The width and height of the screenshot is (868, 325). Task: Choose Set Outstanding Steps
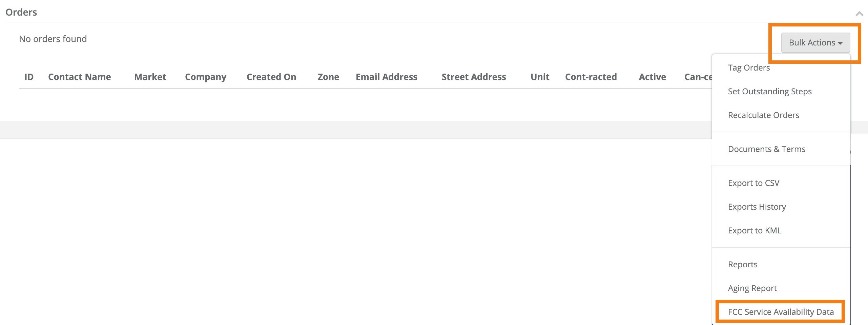pos(770,91)
